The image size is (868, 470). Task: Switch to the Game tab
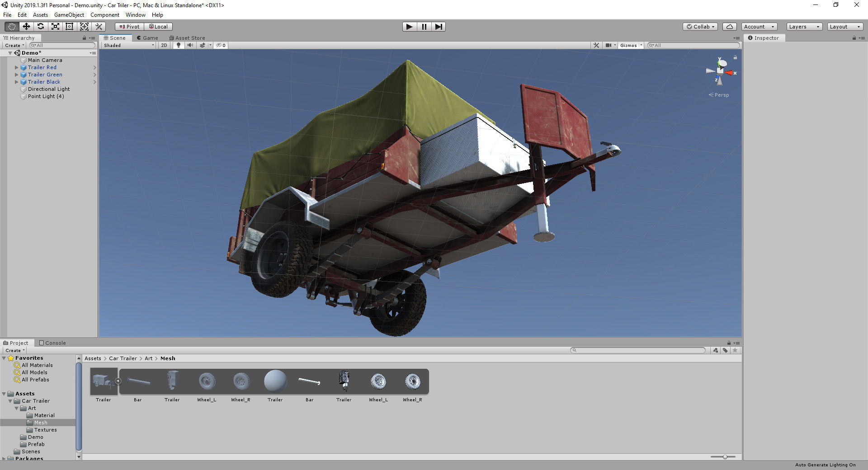147,38
